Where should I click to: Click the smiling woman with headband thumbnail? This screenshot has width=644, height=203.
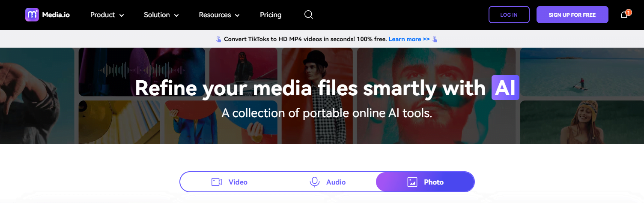tap(582, 122)
